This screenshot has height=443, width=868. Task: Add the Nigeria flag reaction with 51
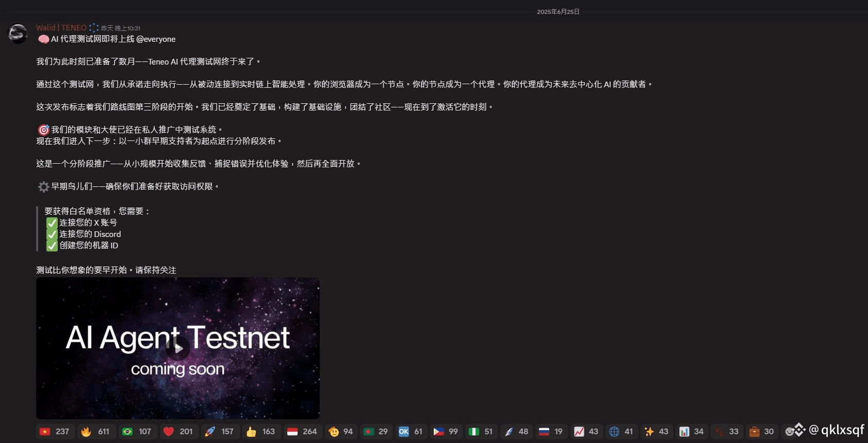482,432
